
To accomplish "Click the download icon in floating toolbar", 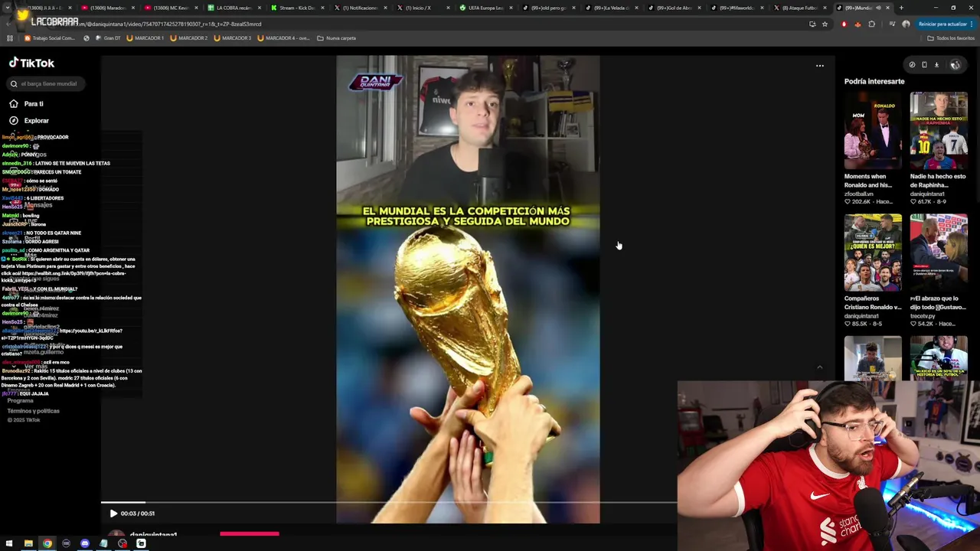I will tap(936, 65).
